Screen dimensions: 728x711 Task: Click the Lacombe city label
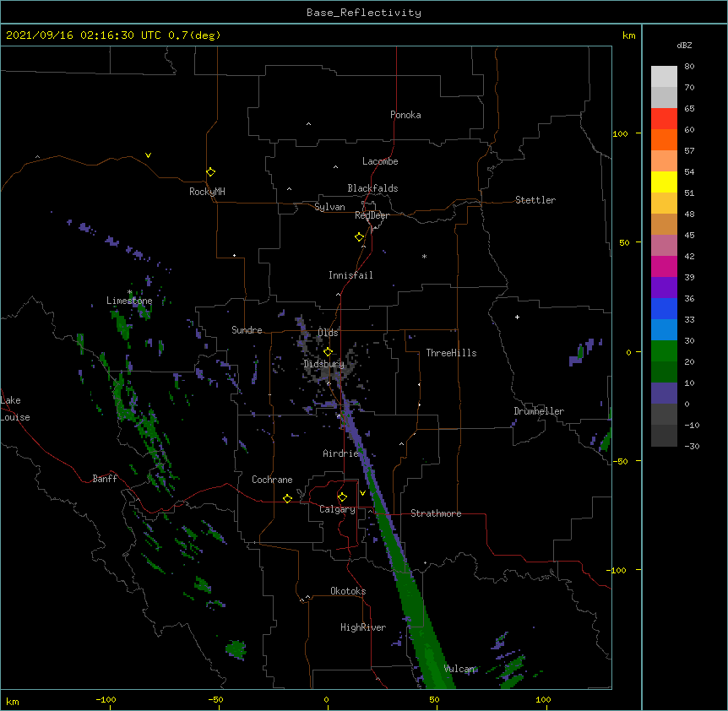coord(380,161)
